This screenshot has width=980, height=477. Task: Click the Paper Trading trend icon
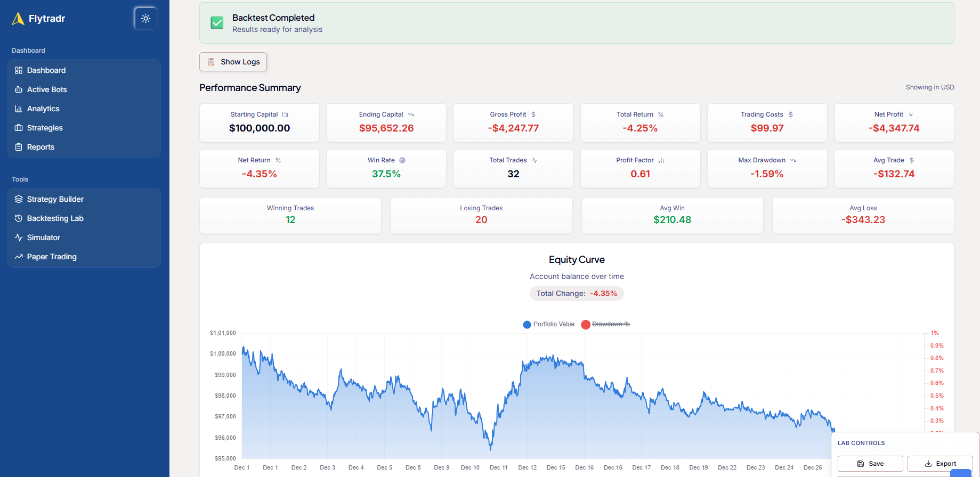click(19, 257)
